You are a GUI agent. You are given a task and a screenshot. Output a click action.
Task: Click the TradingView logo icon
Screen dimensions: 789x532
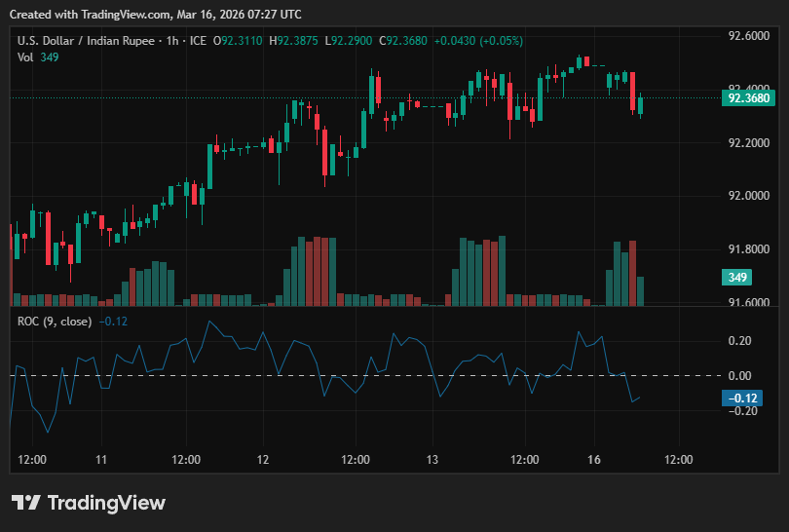(25, 503)
